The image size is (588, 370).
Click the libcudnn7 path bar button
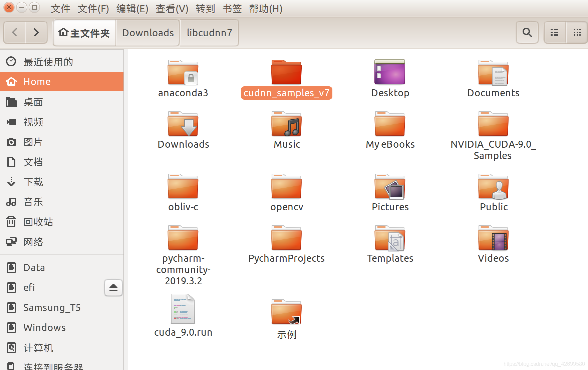209,33
